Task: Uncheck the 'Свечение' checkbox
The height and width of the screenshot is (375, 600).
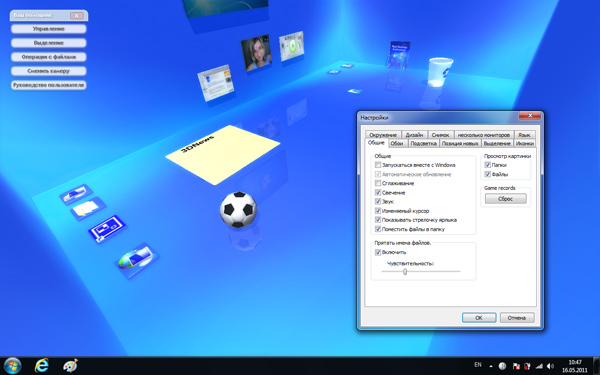Action: tap(378, 192)
